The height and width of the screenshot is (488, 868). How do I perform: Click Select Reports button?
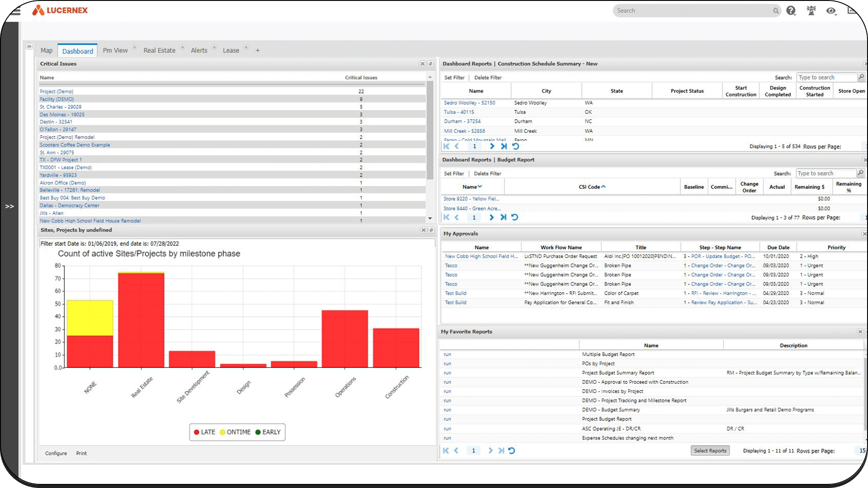tap(710, 451)
